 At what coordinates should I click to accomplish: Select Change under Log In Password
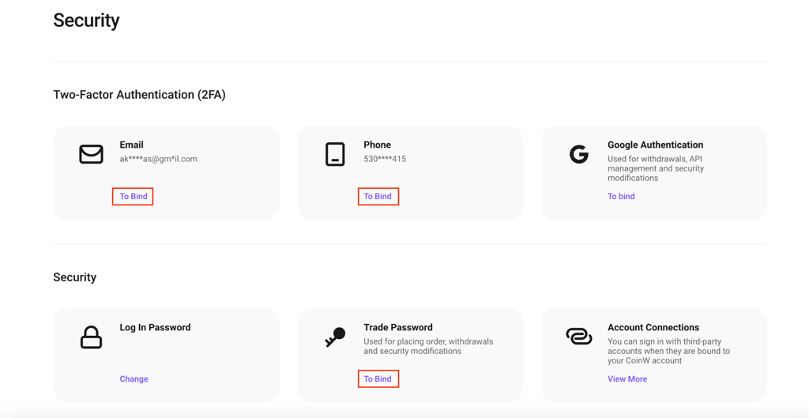tap(134, 379)
